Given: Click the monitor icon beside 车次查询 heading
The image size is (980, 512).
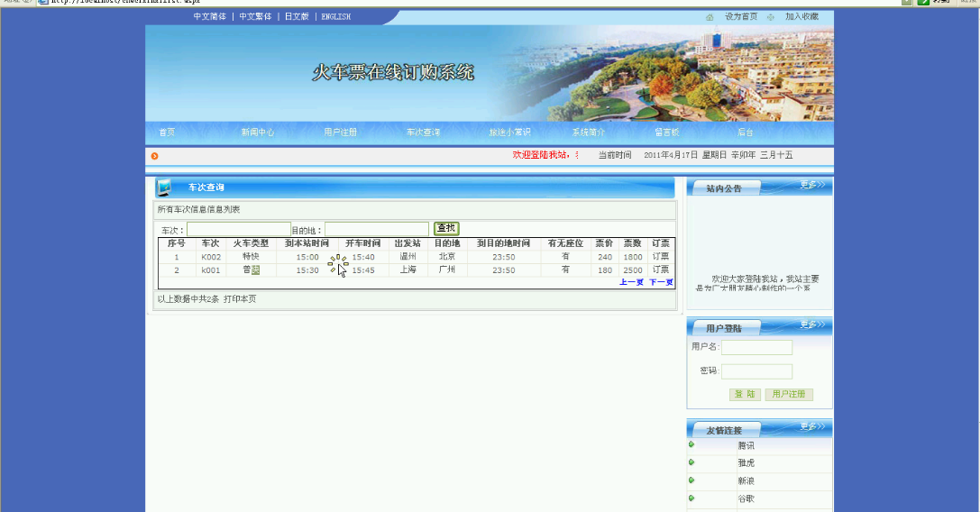Looking at the screenshot, I should point(164,187).
